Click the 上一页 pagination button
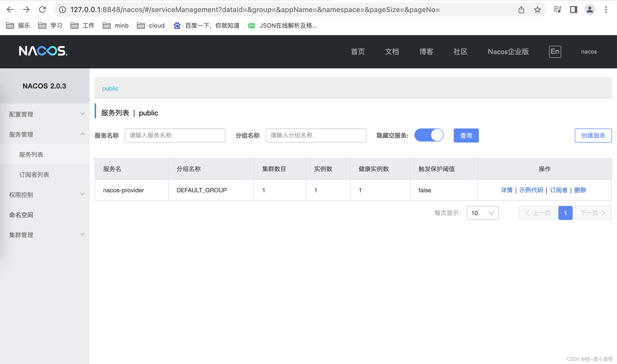Viewport: 617px width, 364px height. (x=537, y=213)
